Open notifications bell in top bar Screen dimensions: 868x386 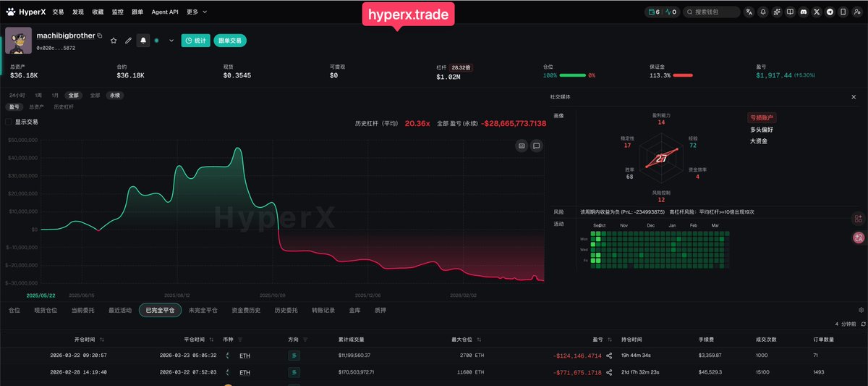point(762,12)
